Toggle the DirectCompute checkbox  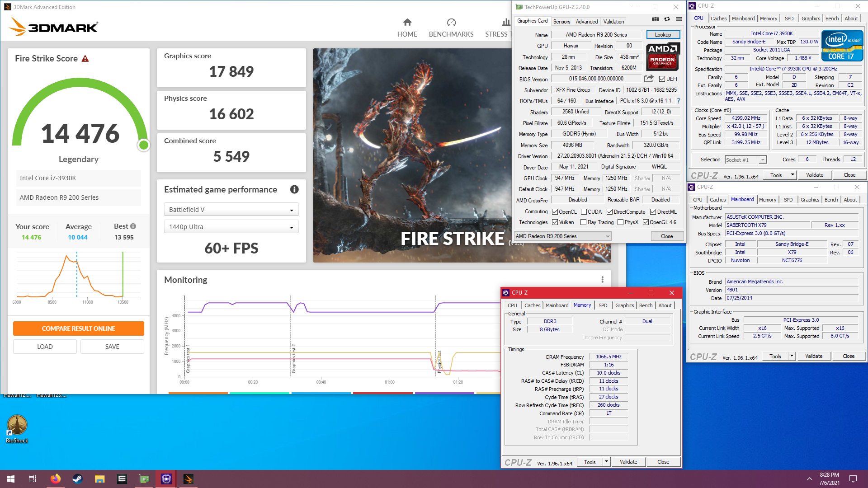[609, 211]
